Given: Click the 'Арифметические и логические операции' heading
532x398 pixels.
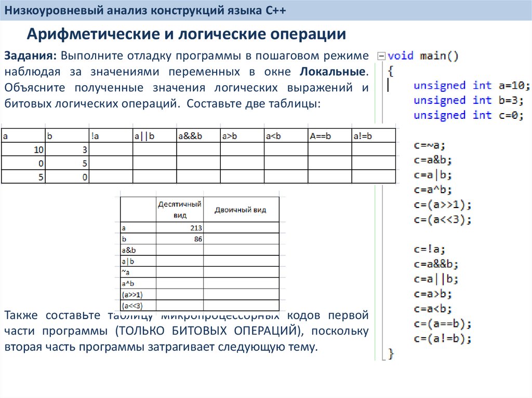Looking at the screenshot, I should point(187,35).
